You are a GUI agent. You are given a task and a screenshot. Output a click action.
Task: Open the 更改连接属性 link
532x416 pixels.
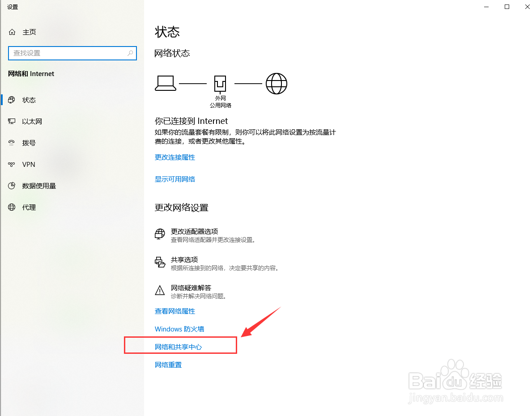pyautogui.click(x=175, y=157)
